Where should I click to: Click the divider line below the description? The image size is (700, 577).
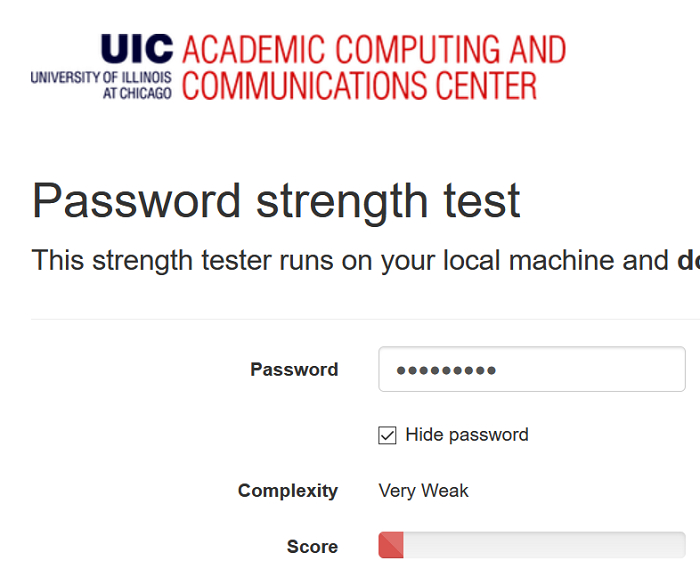point(365,320)
